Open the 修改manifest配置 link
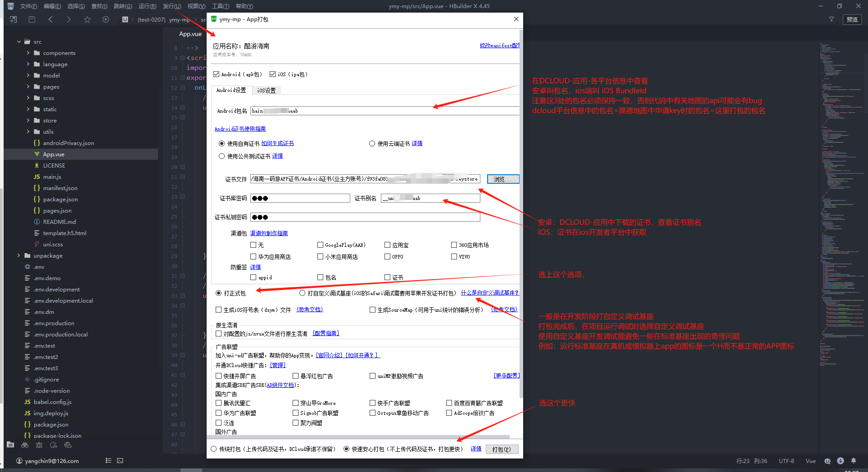Viewport: 868px width, 472px height. click(x=499, y=45)
